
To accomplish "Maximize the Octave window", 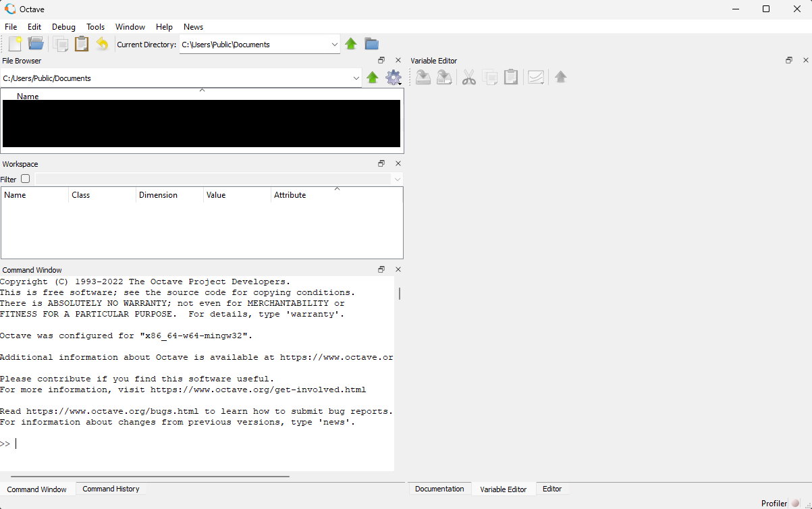I will point(766,9).
